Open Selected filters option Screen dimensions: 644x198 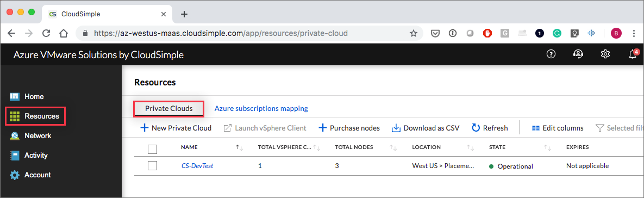coord(620,128)
